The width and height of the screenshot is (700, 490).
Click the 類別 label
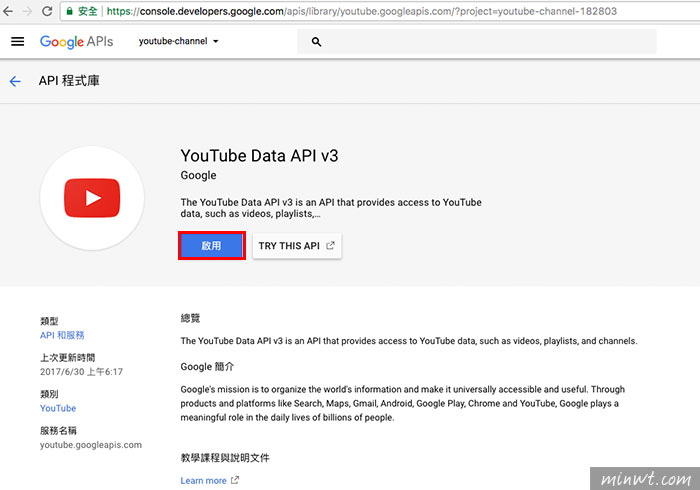point(49,394)
